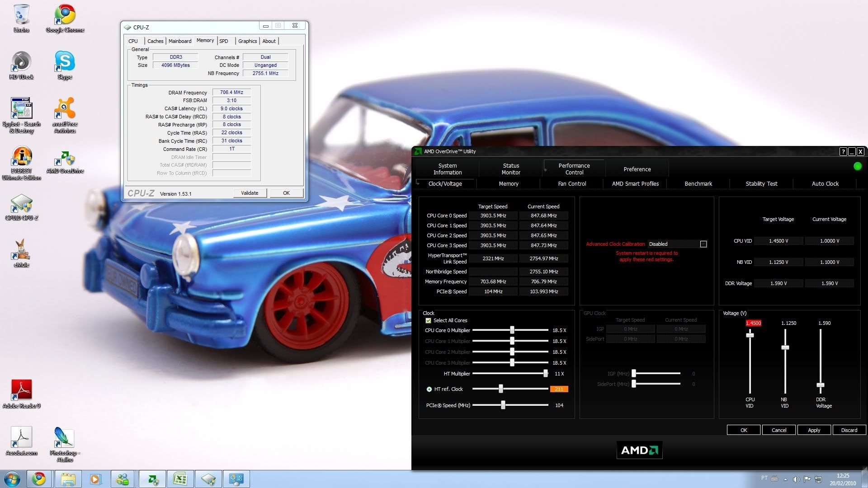
Task: Uncheck the Select All Cores checkbox
Action: point(428,320)
